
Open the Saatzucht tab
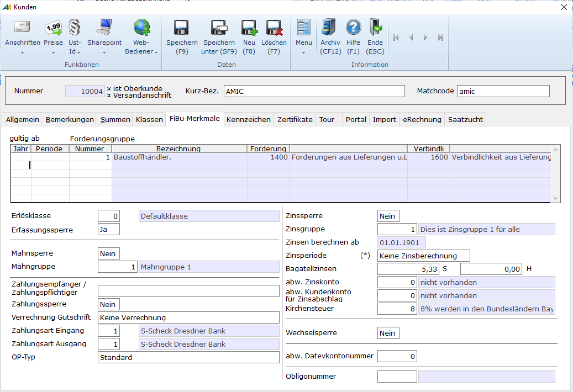(x=465, y=120)
